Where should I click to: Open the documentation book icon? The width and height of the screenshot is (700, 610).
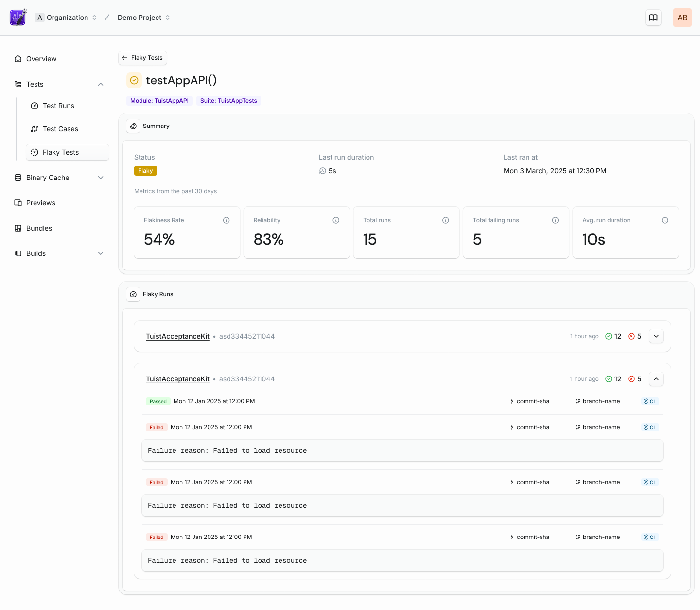653,18
